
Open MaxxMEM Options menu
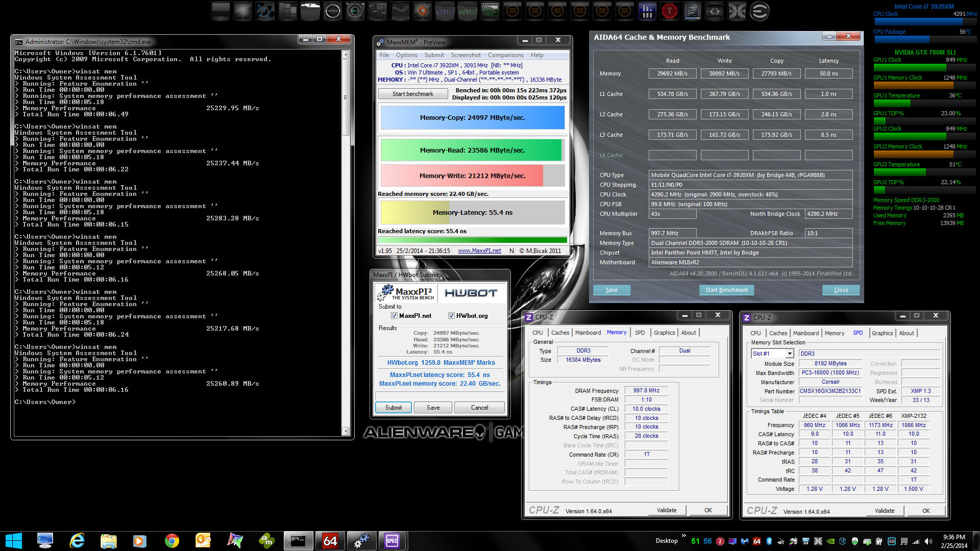coord(407,55)
